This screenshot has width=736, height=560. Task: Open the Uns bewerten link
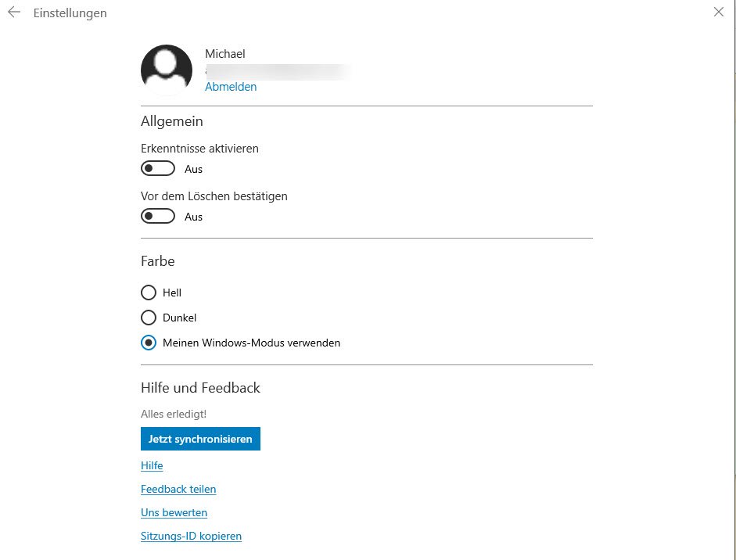174,512
